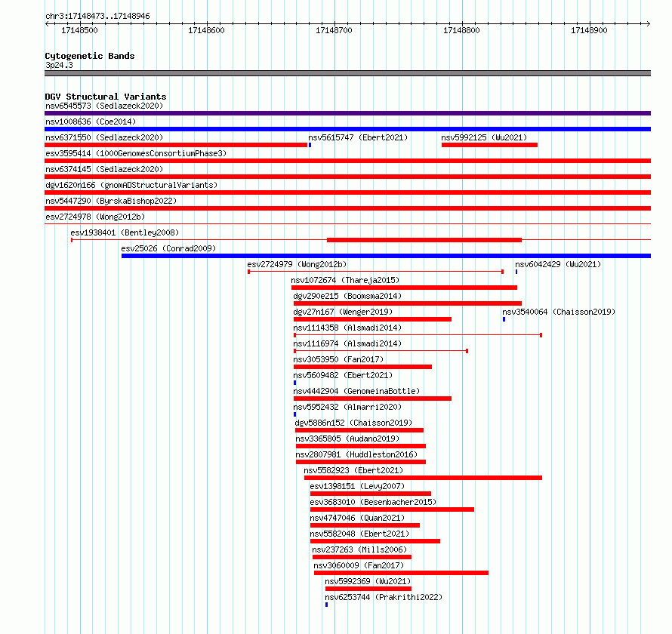Click dgv27n167 (Wenger2019) label

(343, 312)
